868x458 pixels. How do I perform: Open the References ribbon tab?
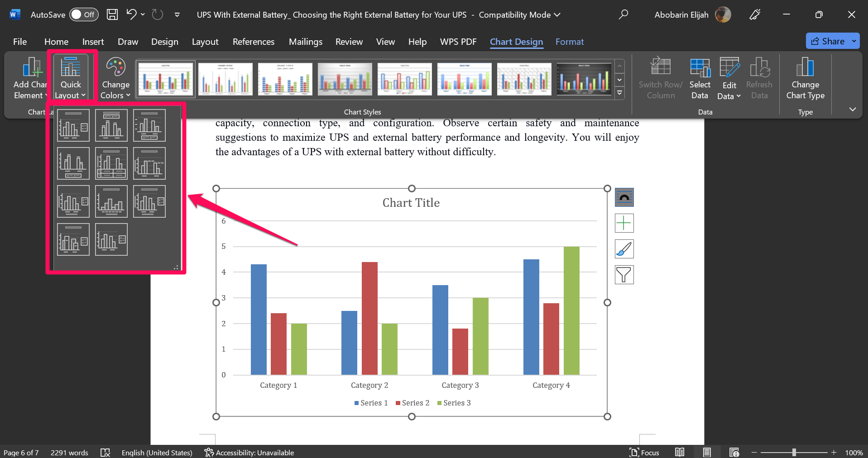pos(253,41)
